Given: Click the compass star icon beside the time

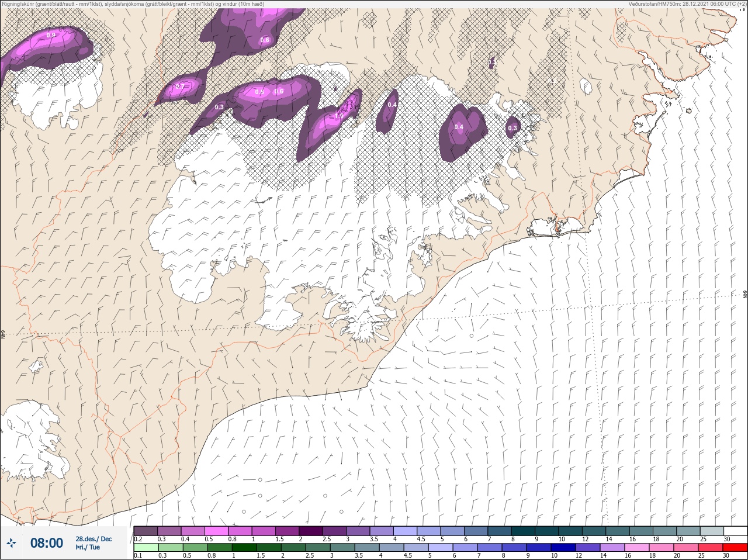Looking at the screenshot, I should click(12, 543).
